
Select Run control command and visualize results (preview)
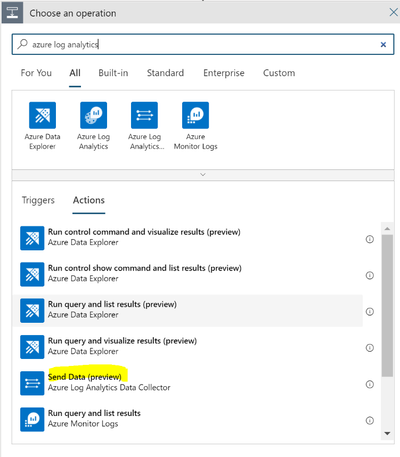pos(188,238)
